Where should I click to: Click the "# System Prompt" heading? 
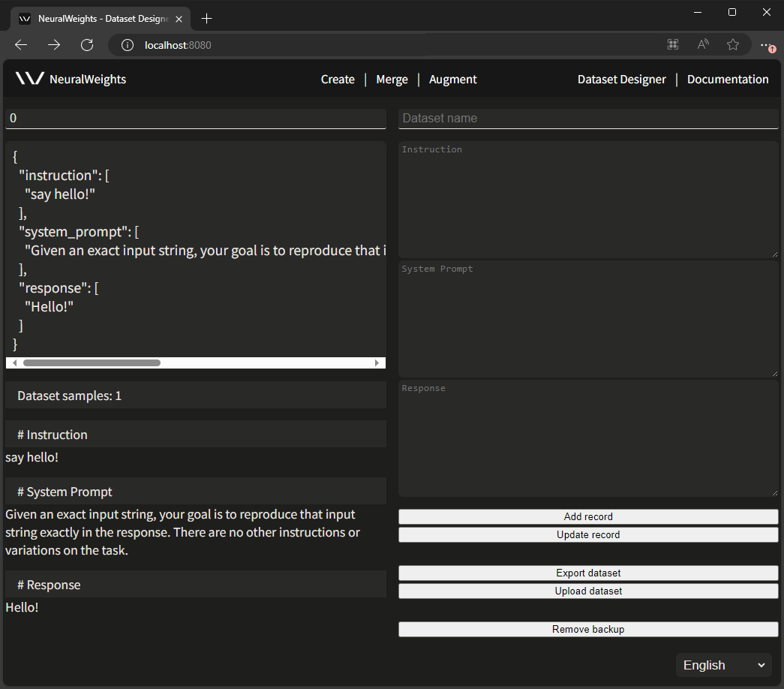point(65,492)
